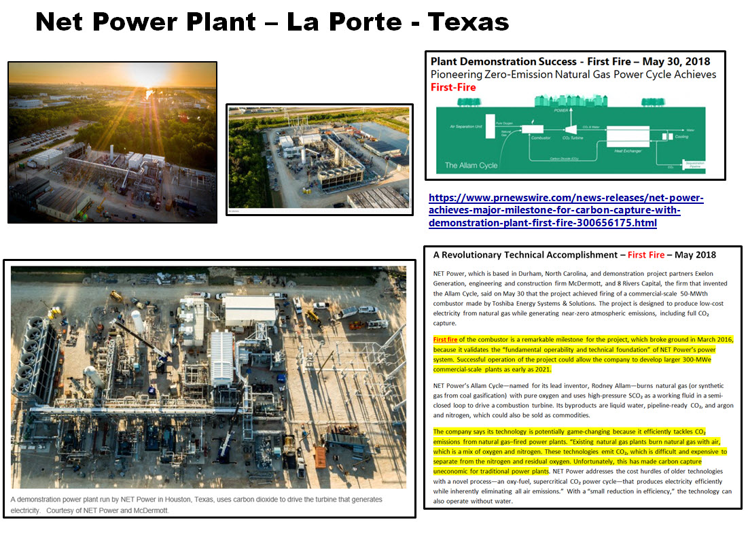The width and height of the screenshot is (748, 560).
Task: Select the large overhead demonstration plant photo
Action: click(x=209, y=377)
